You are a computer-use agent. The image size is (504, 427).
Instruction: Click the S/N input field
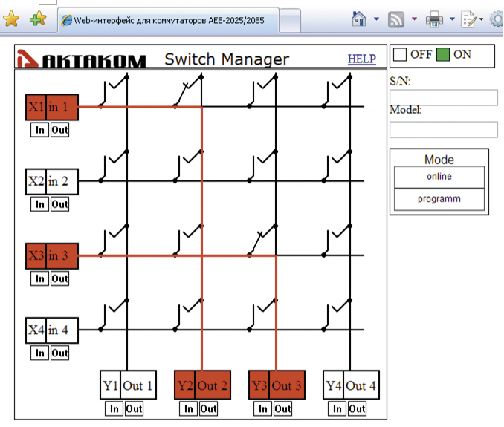coord(443,98)
